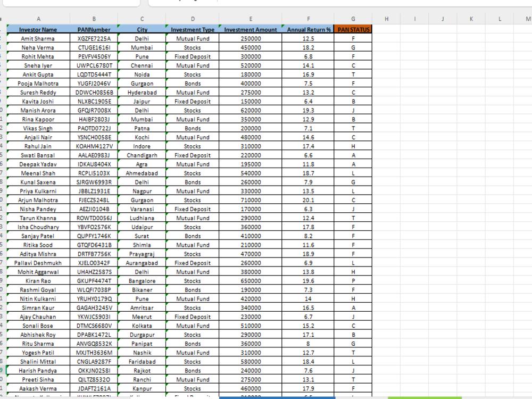Click the 'Investment Type' header cell
This screenshot has width=532, height=399.
click(193, 29)
